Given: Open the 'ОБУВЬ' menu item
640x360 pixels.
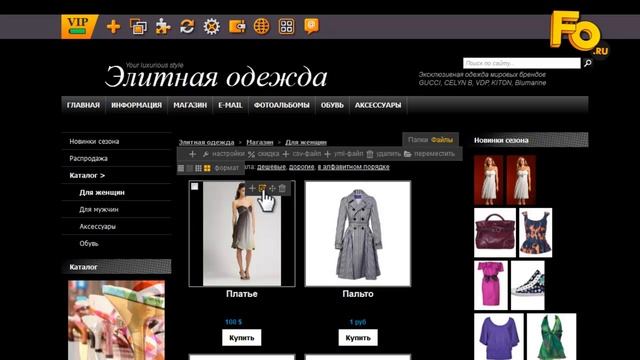Looking at the screenshot, I should click(x=332, y=105).
